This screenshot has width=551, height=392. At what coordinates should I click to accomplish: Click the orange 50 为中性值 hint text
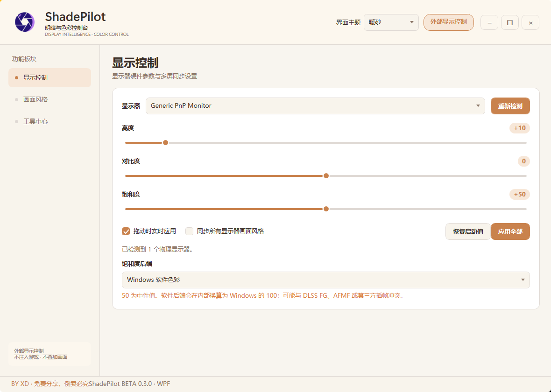point(263,296)
